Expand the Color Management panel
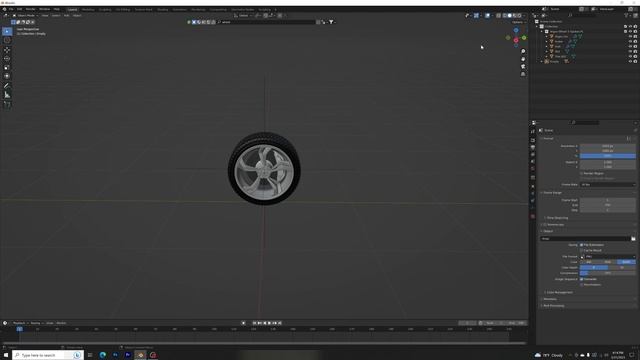Image resolution: width=640 pixels, height=360 pixels. [559, 292]
